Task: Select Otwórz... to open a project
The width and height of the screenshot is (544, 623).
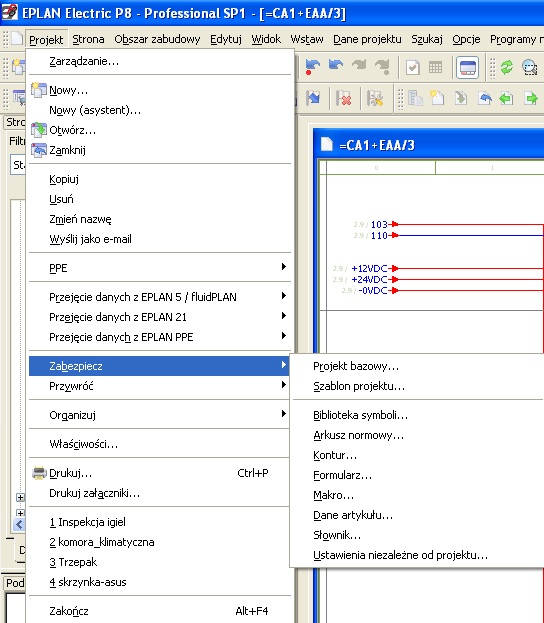Action: [x=160, y=130]
